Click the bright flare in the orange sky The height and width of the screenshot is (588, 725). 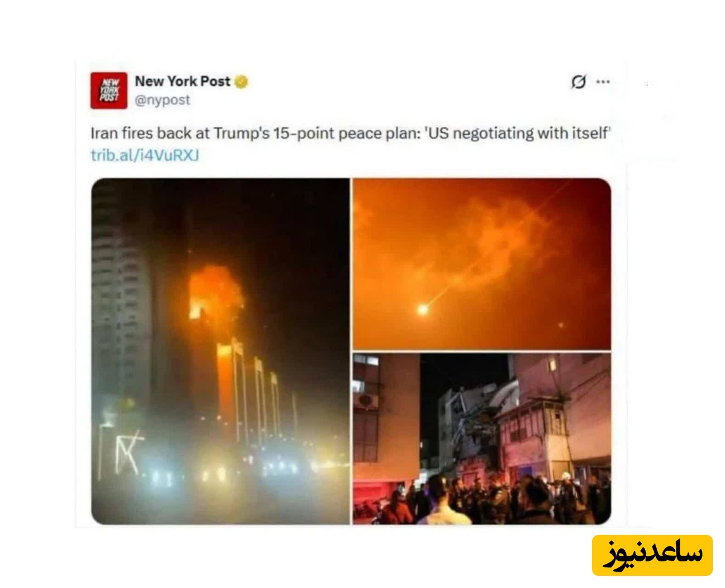tap(423, 309)
